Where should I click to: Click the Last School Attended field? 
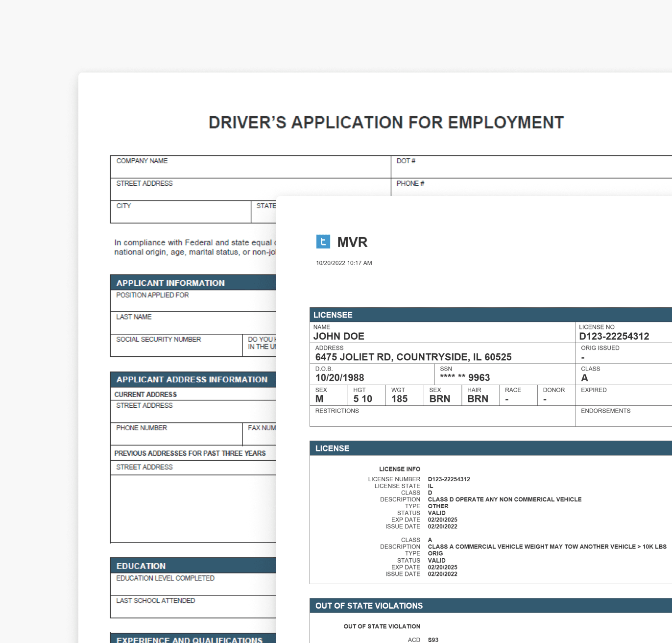[x=193, y=607]
